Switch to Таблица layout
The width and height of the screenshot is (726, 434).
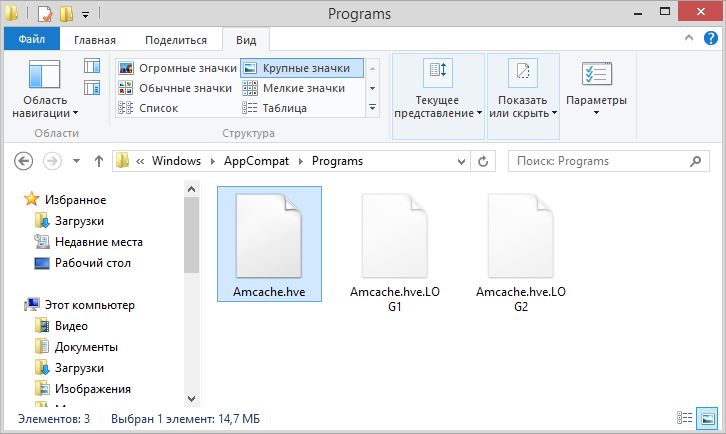pos(274,108)
